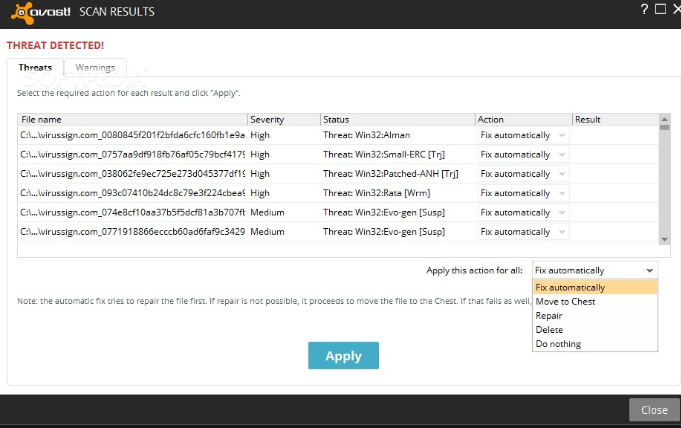Screen dimensions: 681x428
Task: Switch to the Threats tab
Action: (35, 68)
